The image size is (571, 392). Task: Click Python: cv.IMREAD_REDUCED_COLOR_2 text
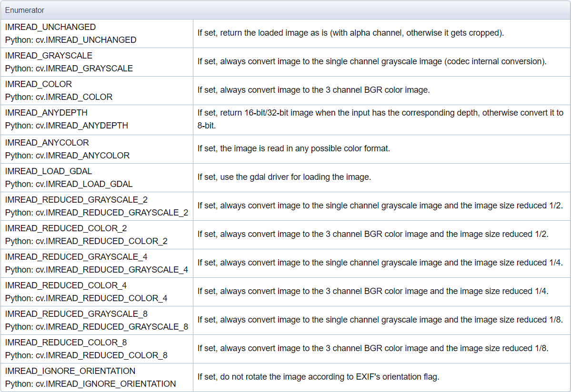click(86, 241)
